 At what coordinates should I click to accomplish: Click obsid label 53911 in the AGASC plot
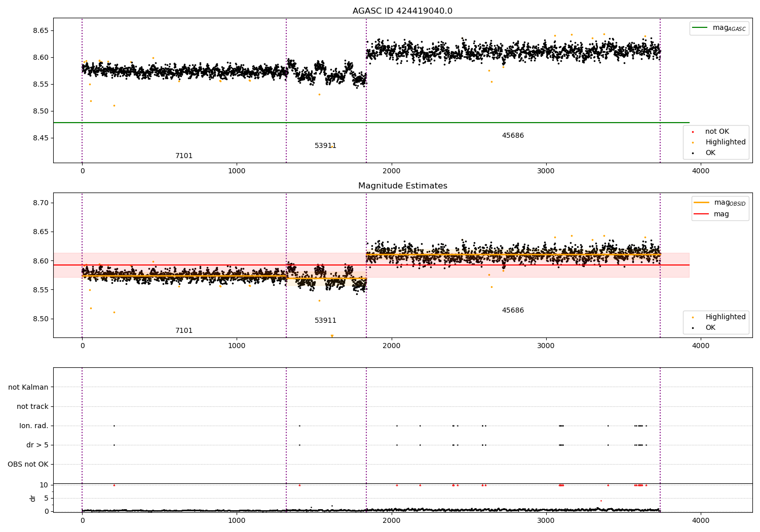[x=325, y=146]
